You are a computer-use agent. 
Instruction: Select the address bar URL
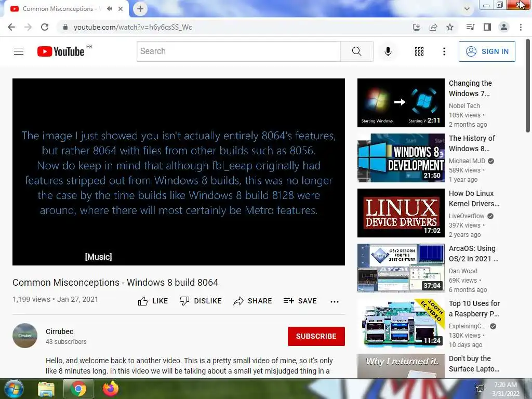pyautogui.click(x=132, y=27)
